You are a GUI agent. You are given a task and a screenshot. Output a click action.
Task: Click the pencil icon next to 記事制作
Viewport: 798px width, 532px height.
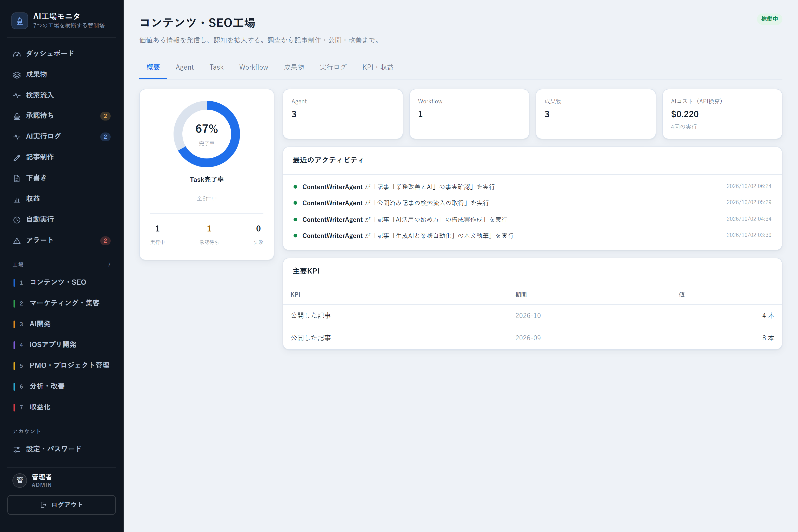coord(17,158)
